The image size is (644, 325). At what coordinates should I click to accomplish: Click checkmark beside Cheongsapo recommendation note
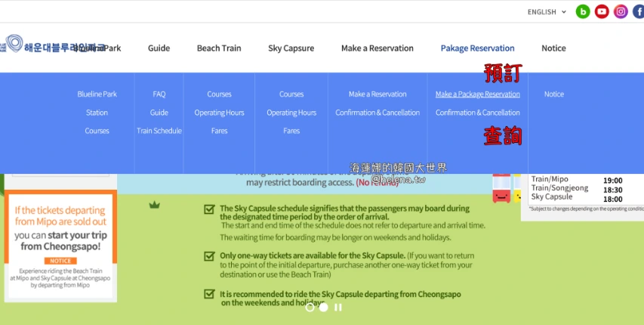coord(209,294)
